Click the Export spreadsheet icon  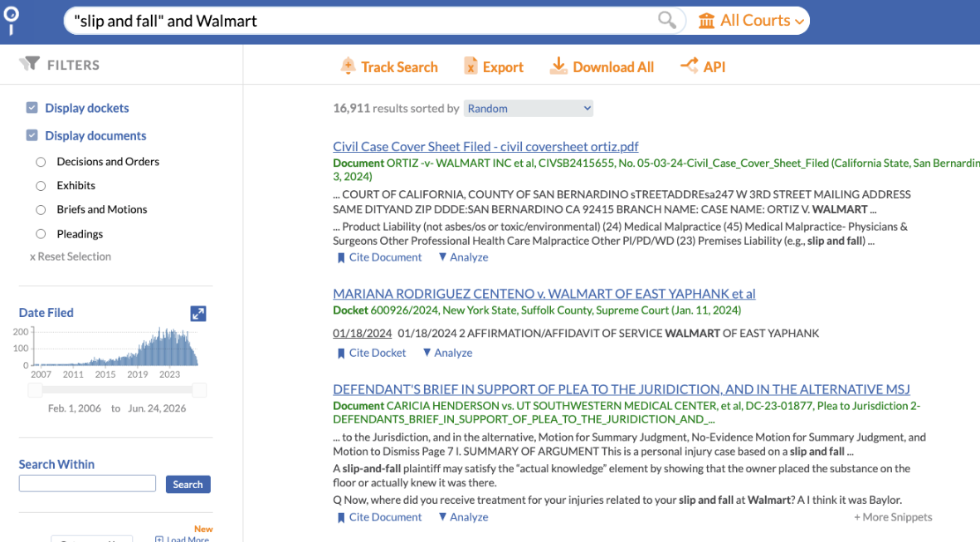pos(470,66)
